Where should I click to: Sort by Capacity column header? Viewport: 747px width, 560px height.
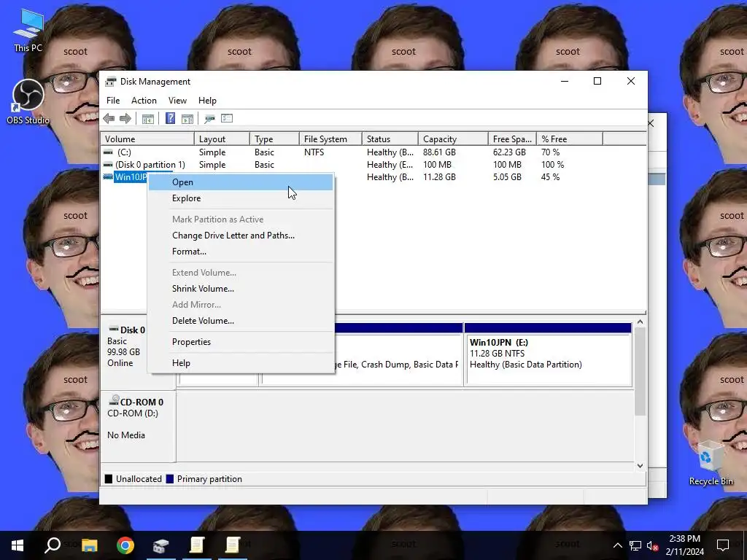tap(453, 139)
